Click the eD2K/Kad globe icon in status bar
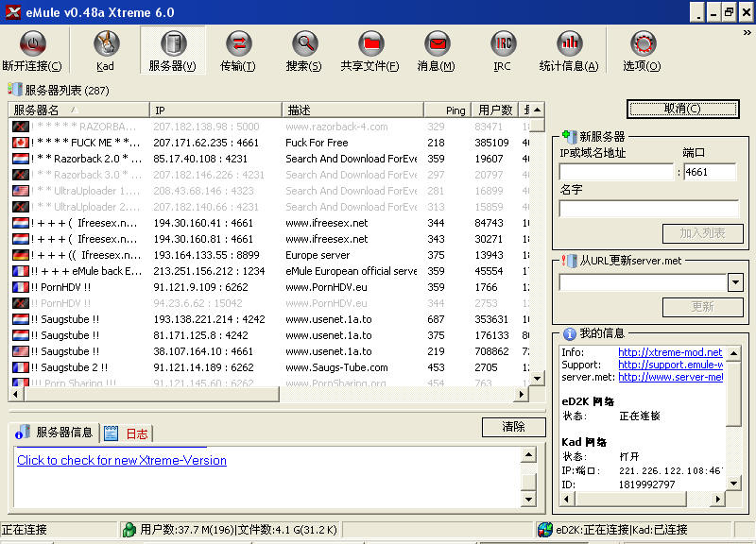This screenshot has height=544, width=756. (545, 530)
